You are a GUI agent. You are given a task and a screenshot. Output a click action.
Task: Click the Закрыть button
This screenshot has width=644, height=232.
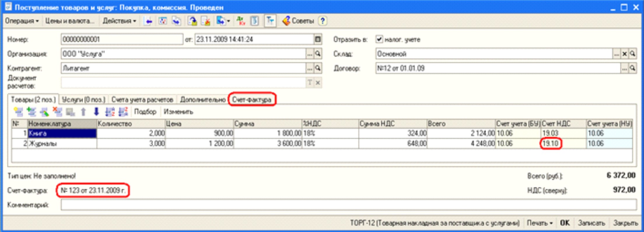(625, 223)
